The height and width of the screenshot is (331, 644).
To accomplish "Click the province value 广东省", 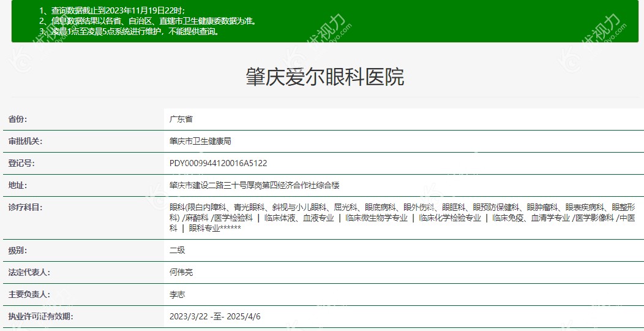I will (181, 120).
